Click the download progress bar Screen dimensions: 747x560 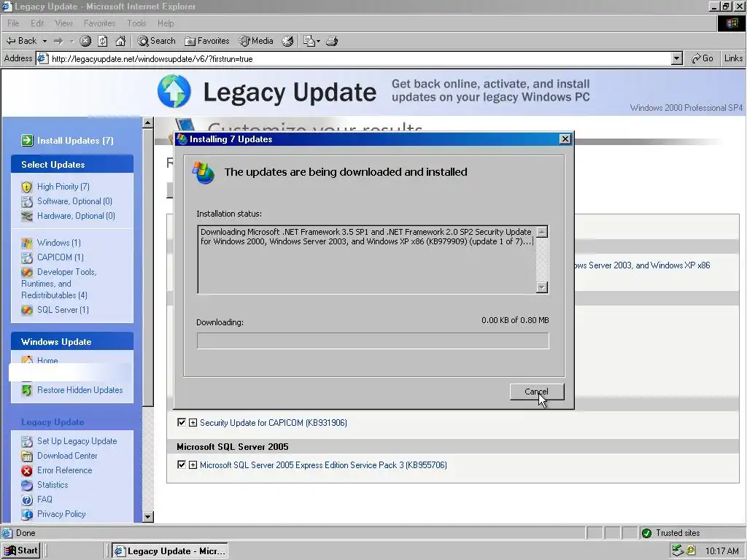pyautogui.click(x=373, y=341)
